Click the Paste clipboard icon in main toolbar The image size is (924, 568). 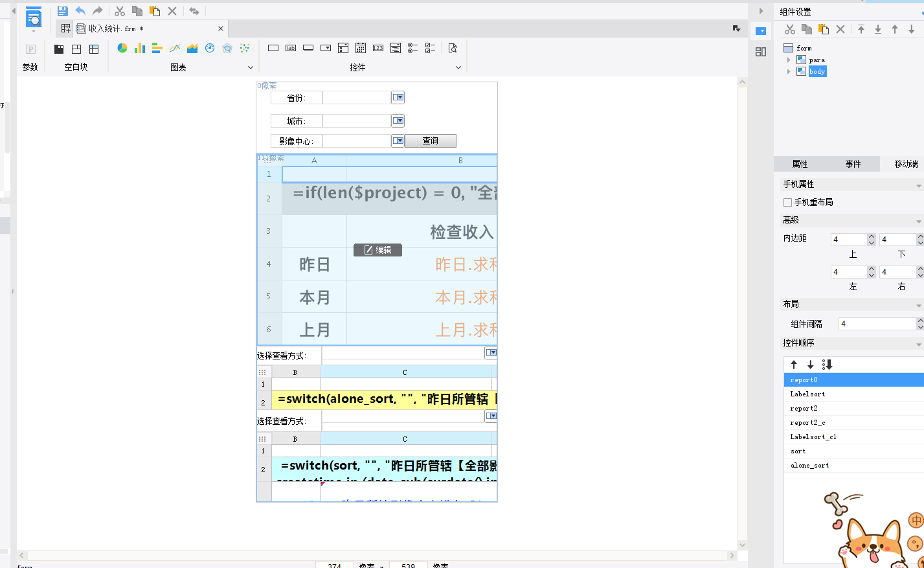155,11
